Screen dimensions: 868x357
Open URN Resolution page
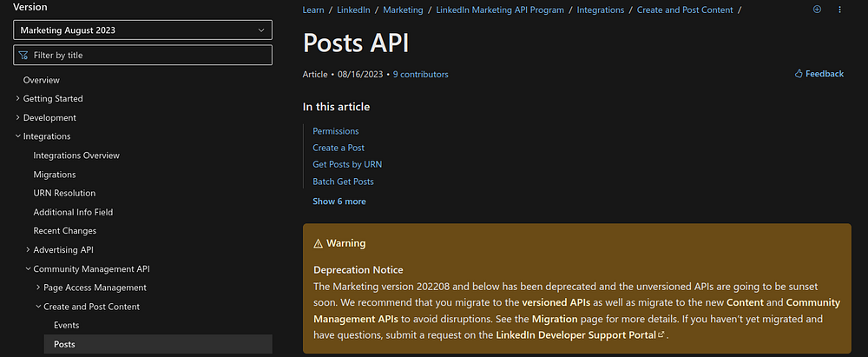coord(64,193)
